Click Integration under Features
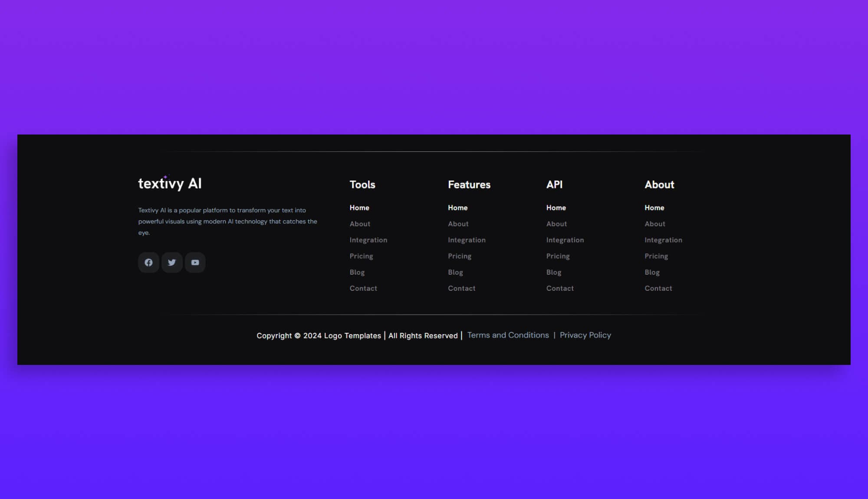 pyautogui.click(x=467, y=240)
